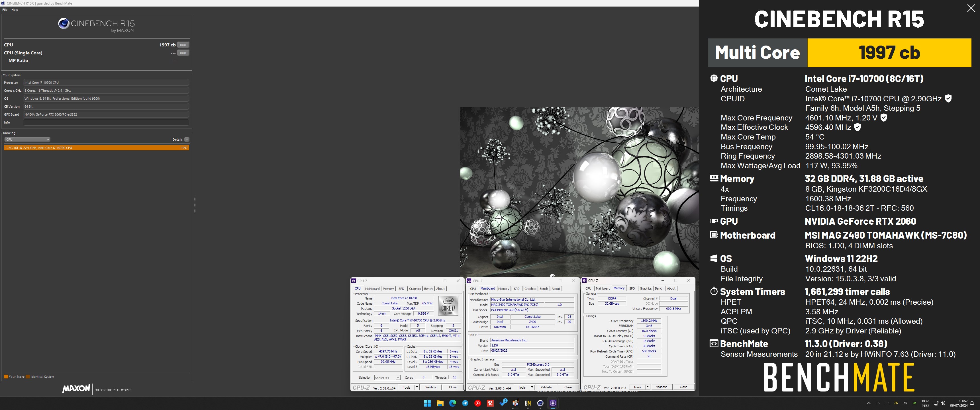Switch to CPU-Z taskbar icon

click(553, 403)
